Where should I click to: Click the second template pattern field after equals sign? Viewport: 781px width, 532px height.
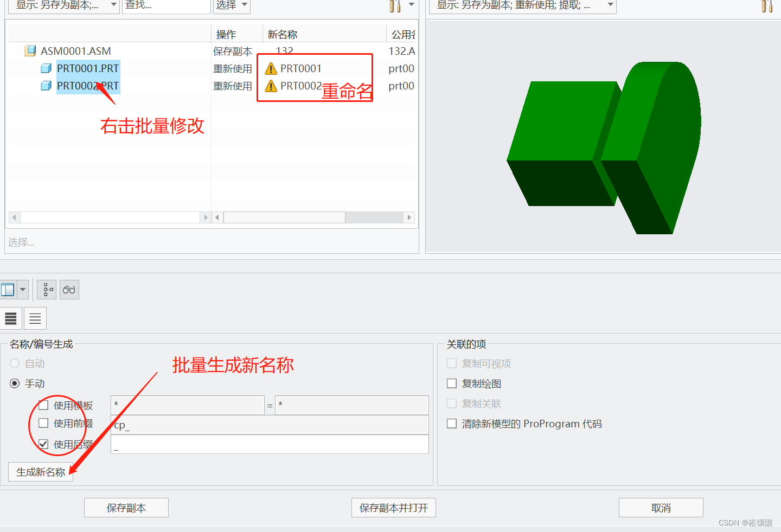tap(352, 405)
